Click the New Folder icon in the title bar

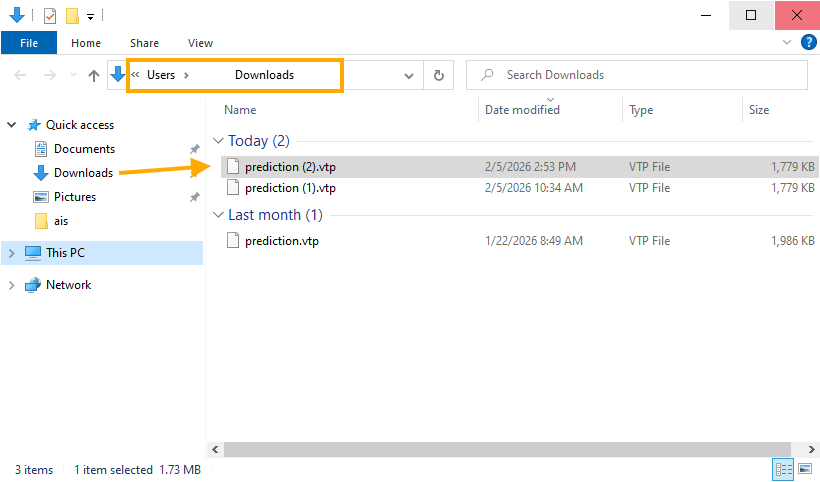pyautogui.click(x=72, y=16)
